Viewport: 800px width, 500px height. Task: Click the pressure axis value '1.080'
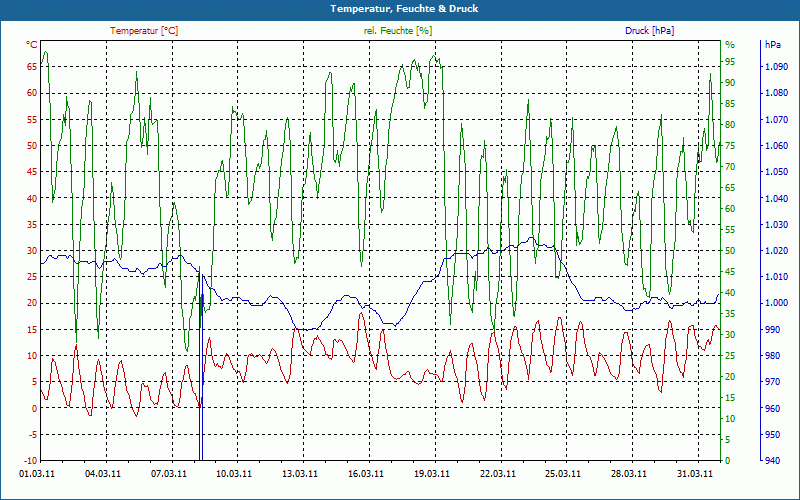[x=777, y=93]
